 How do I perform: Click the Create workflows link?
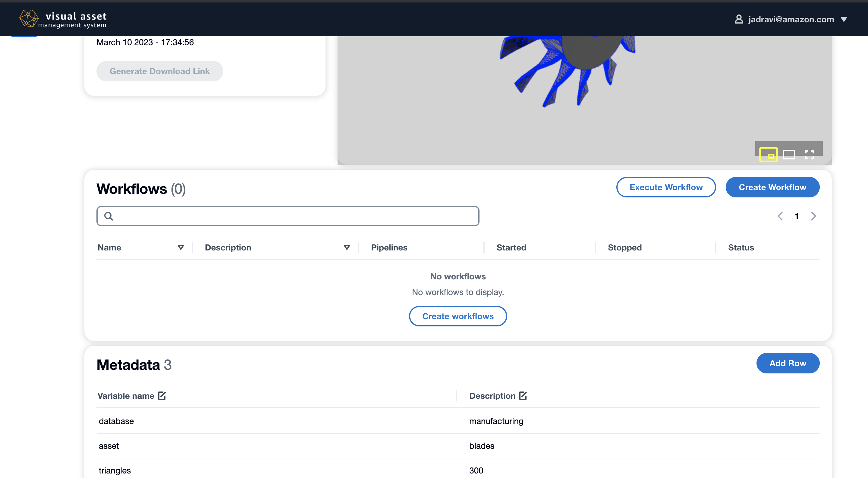coord(458,316)
